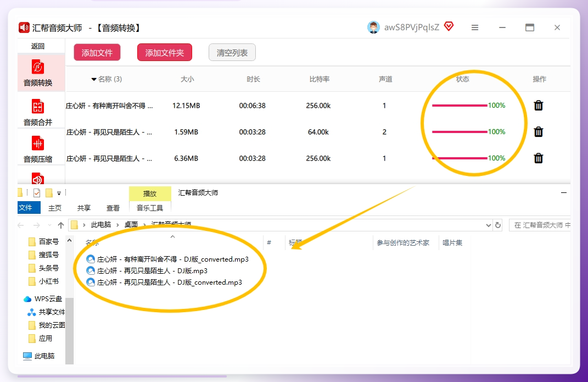
Task: Click the Explorer back arrow
Action: point(21,225)
